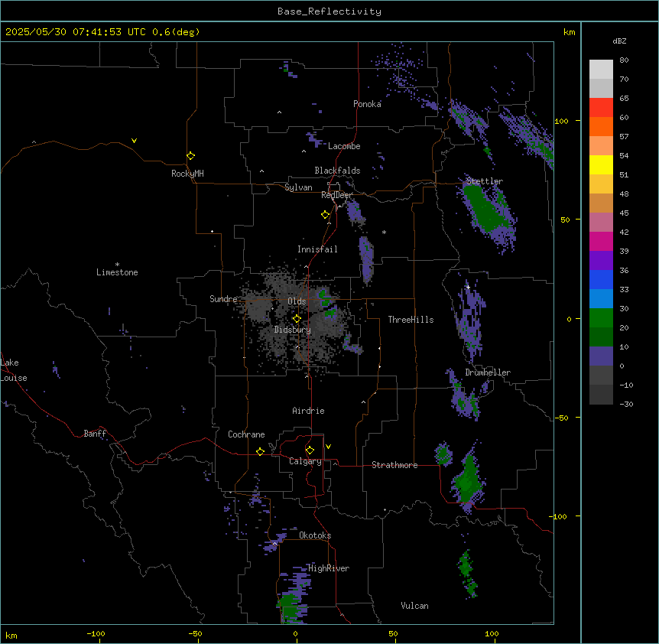Select the magenta 39-42 dBZ legend swatch

[x=601, y=241]
